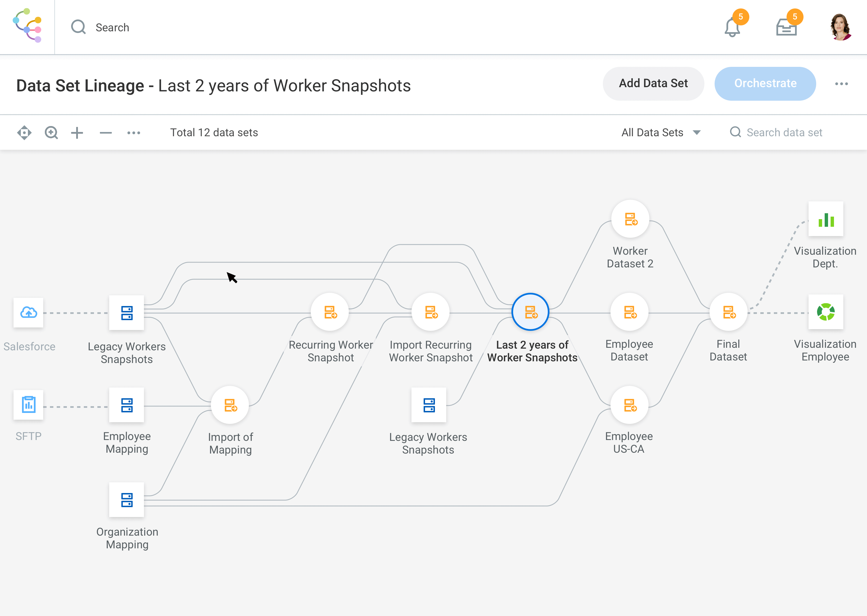Select the Worker Dataset 2 node

[x=630, y=219]
